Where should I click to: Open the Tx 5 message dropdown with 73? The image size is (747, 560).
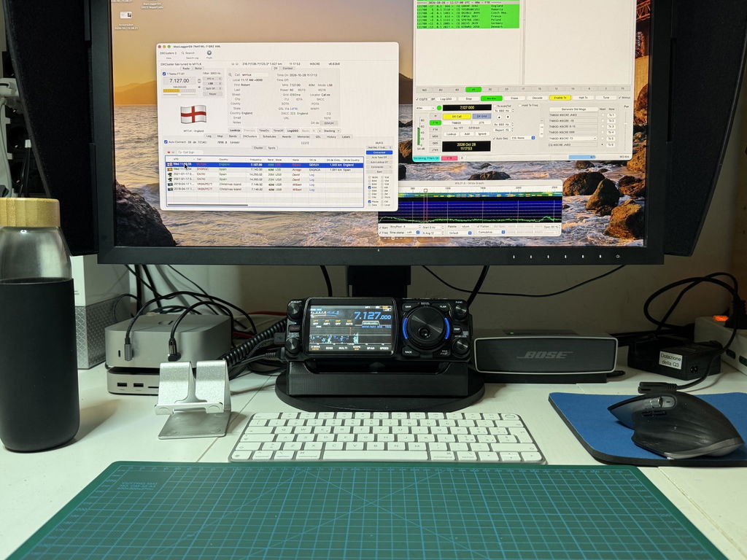pyautogui.click(x=573, y=139)
